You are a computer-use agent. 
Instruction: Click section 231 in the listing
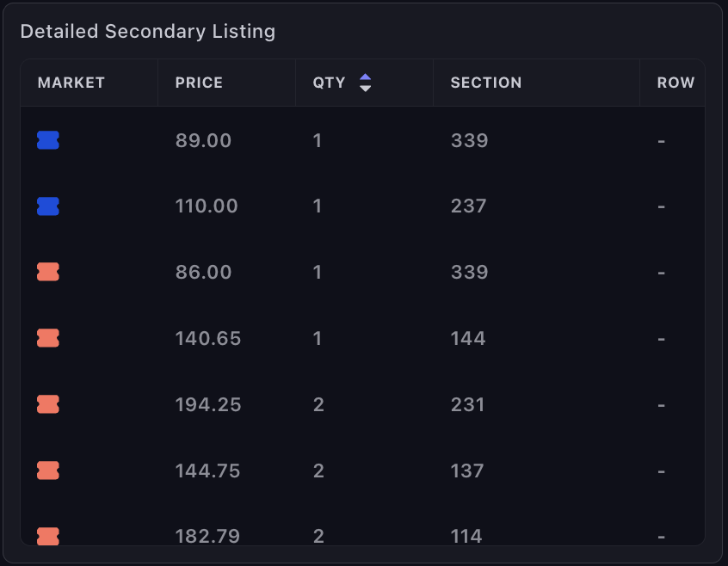(468, 404)
